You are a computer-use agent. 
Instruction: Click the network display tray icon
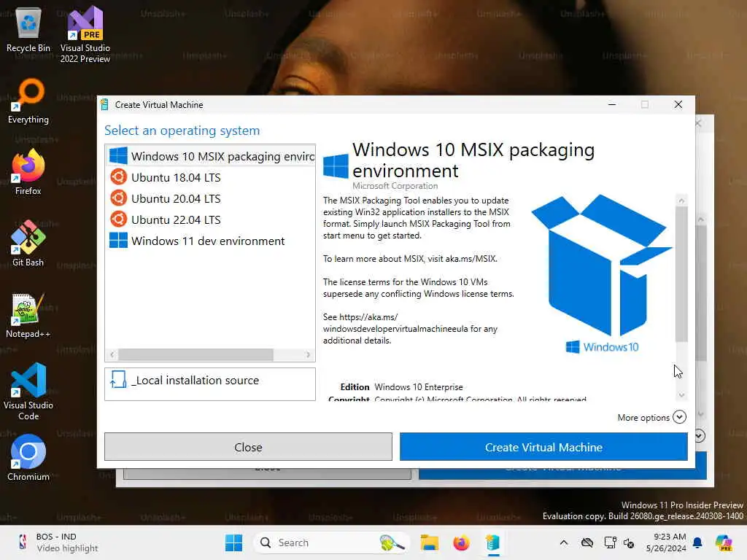point(610,542)
